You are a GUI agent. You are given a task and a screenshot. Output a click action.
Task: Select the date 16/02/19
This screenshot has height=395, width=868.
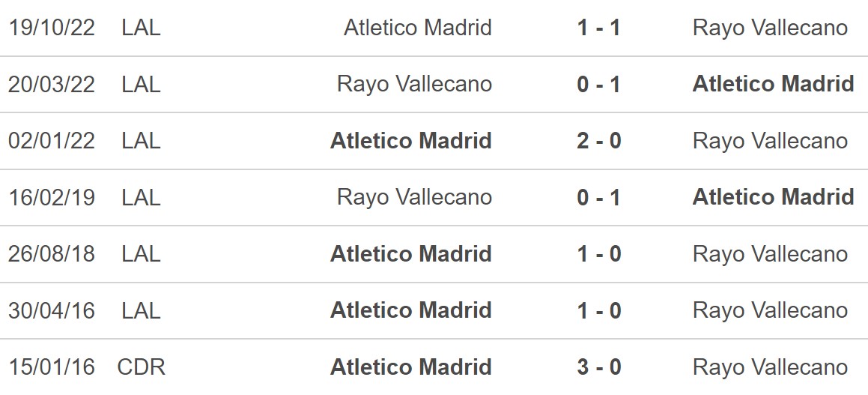(52, 197)
